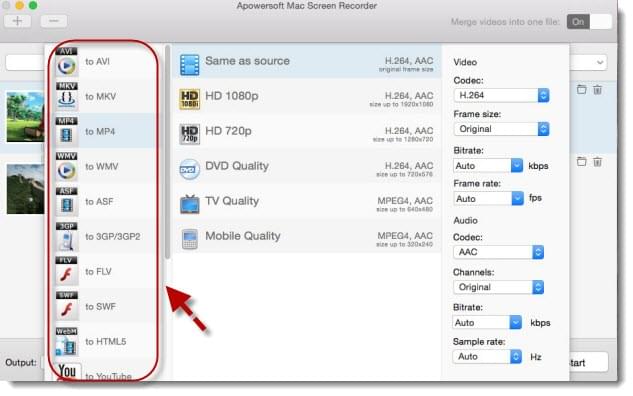Viewport: 633px width, 396px height.
Task: Click the Mobile Quality phone icon
Action: coord(189,239)
